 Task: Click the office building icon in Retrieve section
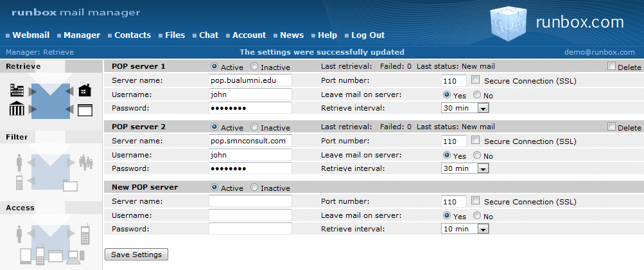click(x=16, y=90)
